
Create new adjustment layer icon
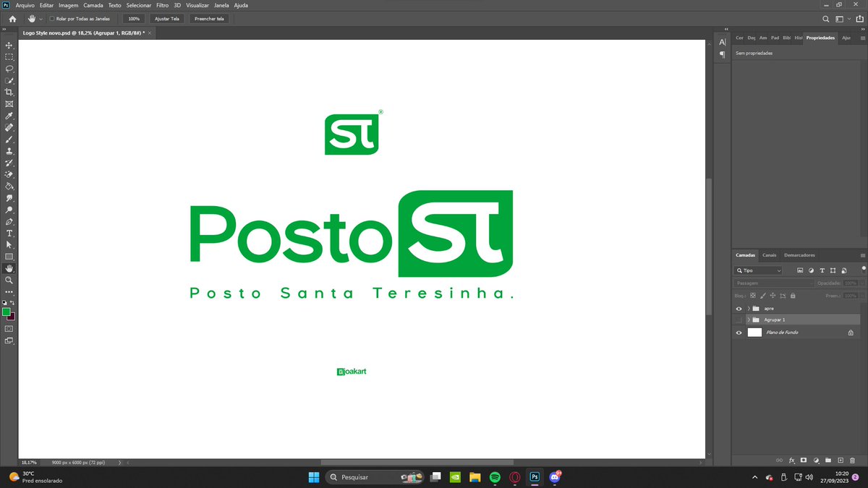coord(816,460)
